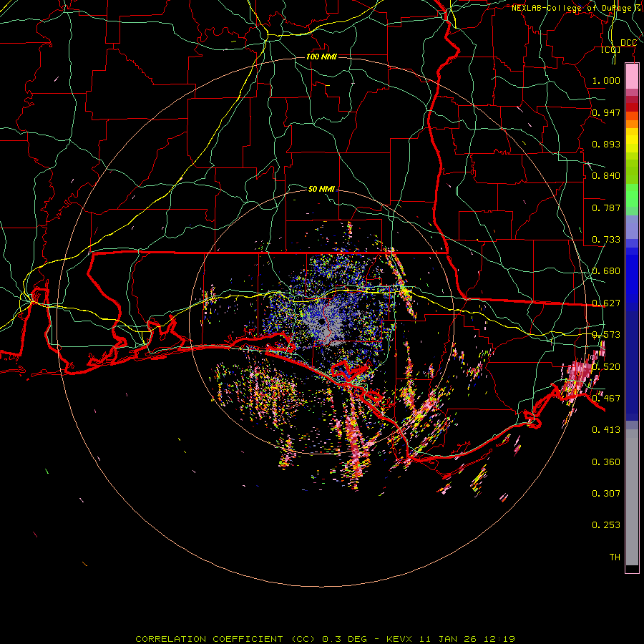Select the 0.680 scale value
The image size is (644, 644).
pyautogui.click(x=606, y=271)
